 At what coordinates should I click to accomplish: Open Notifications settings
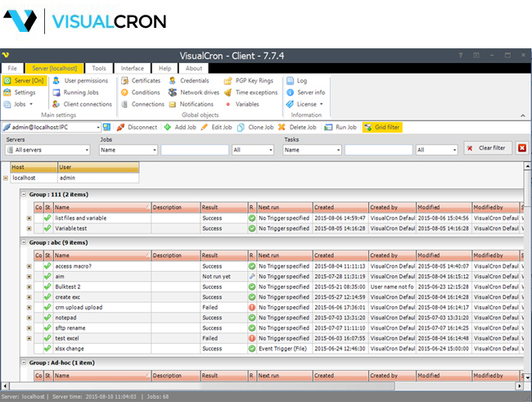pyautogui.click(x=192, y=104)
